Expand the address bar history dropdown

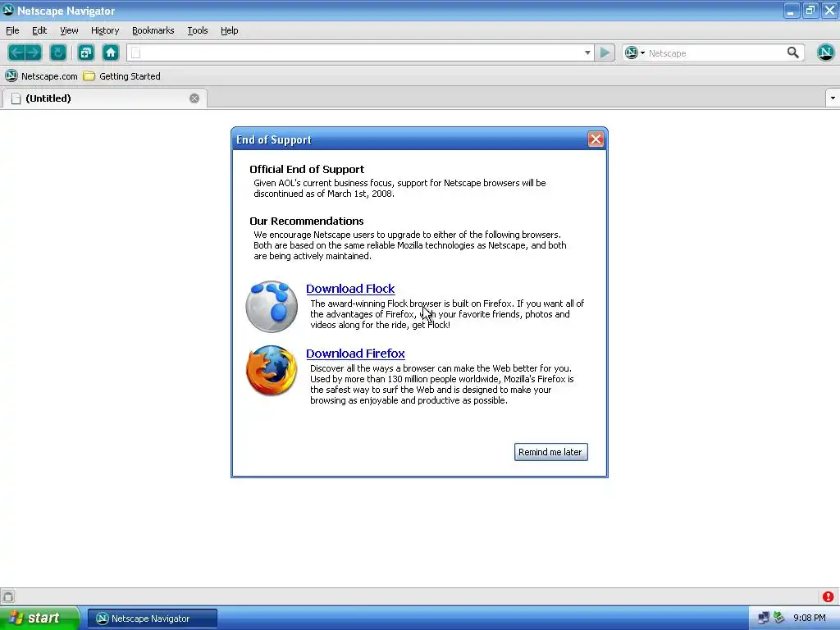coord(587,52)
